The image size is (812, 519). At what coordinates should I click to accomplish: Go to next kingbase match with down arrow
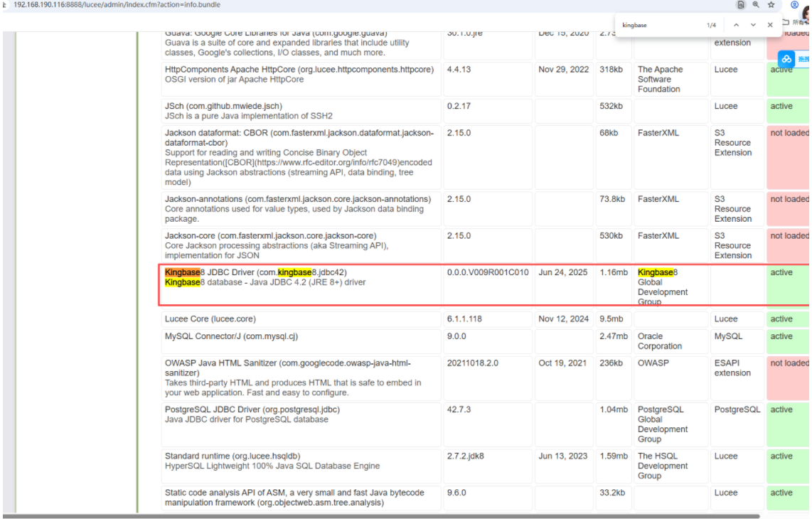tap(753, 25)
